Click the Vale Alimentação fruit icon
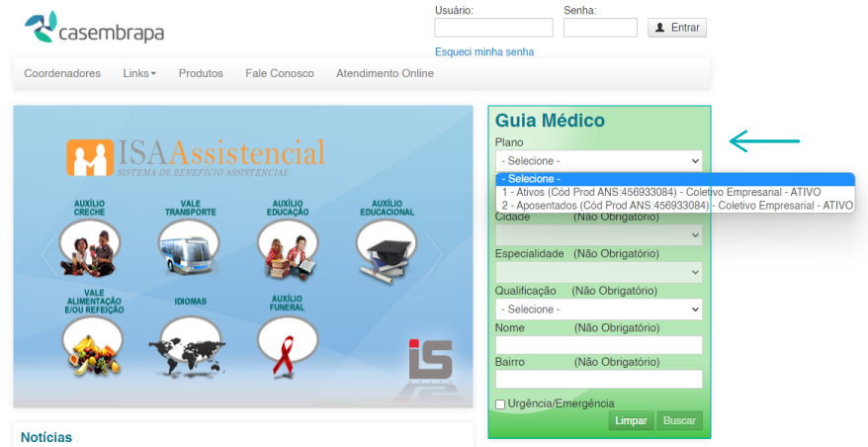868x447 pixels. (x=92, y=346)
